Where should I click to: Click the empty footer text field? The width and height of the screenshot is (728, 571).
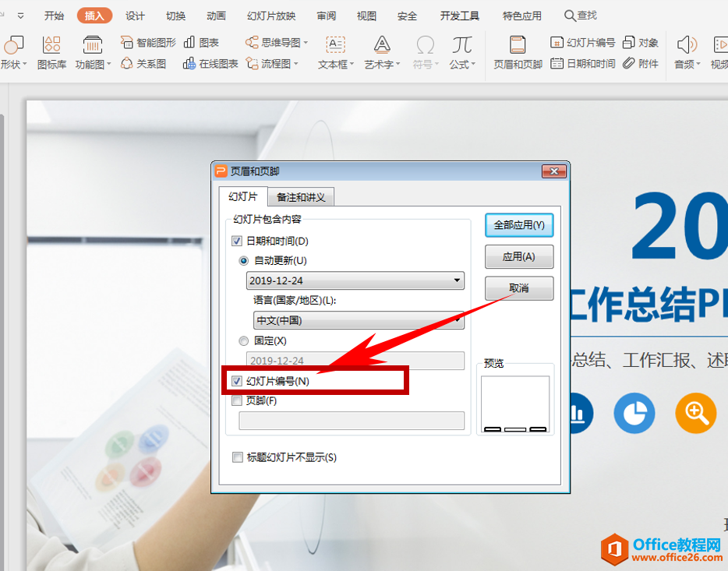coord(352,421)
